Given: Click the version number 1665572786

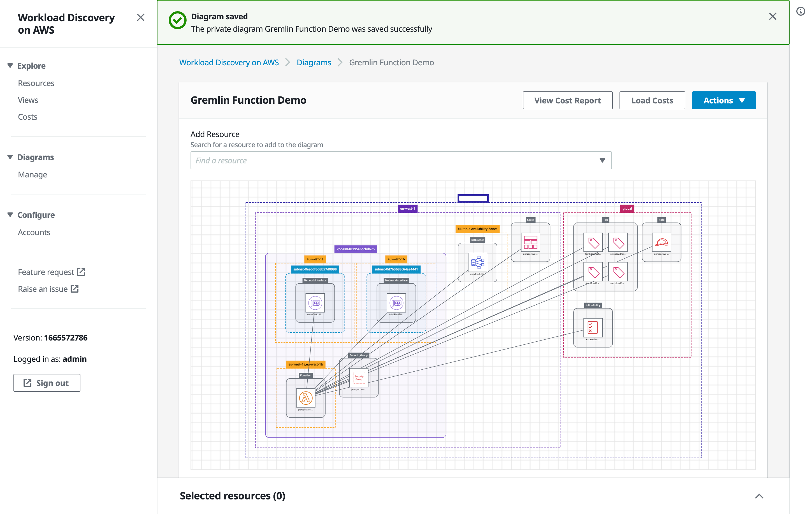Looking at the screenshot, I should (66, 338).
